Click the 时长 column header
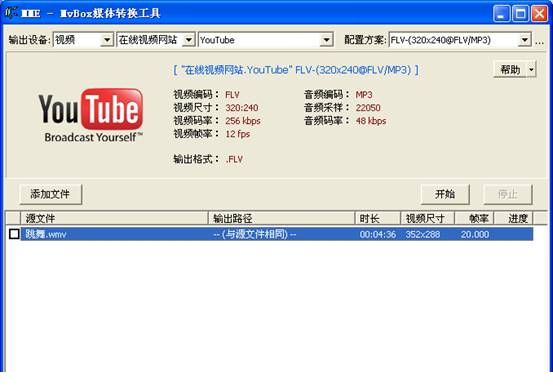The image size is (553, 386). [x=378, y=218]
